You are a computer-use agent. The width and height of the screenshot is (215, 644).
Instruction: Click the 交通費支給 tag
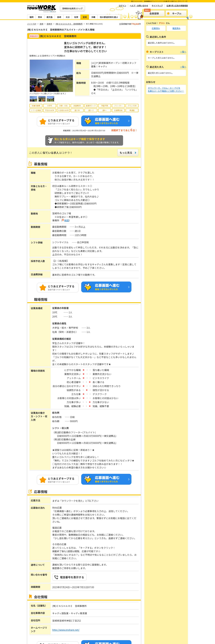[118, 110]
